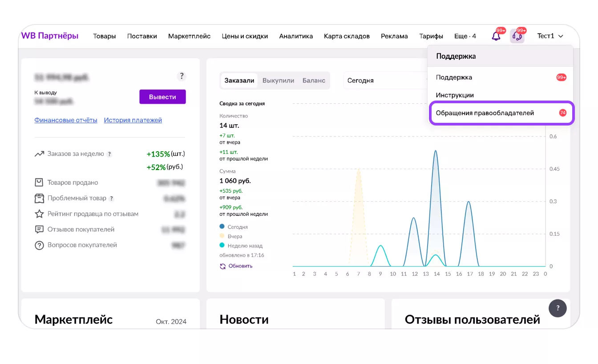Open the Маркетплейс menu item
Screen dimensions: 598x364
click(190, 36)
